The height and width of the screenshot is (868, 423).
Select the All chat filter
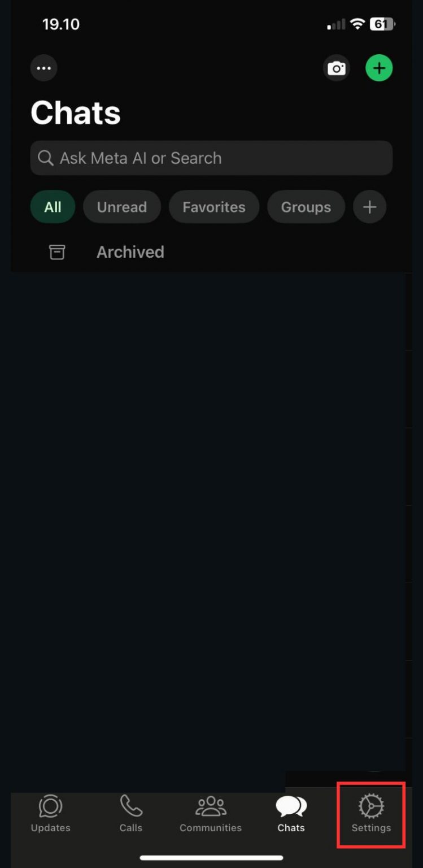coord(53,207)
